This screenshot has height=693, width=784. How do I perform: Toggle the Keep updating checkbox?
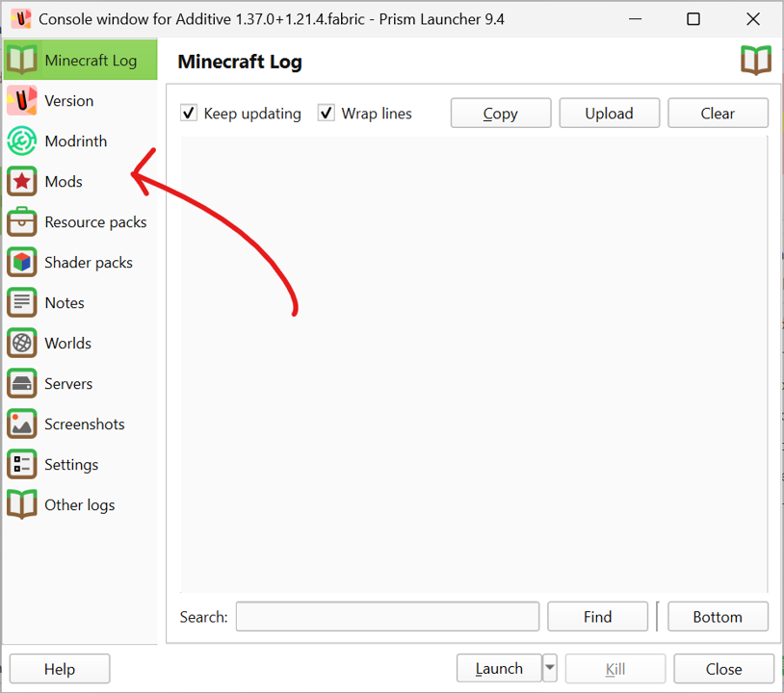(x=190, y=114)
